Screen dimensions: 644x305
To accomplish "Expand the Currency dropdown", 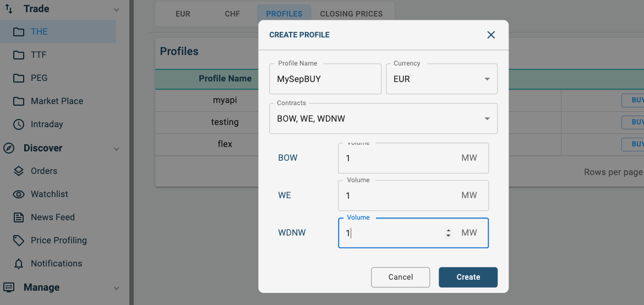I will pos(487,79).
